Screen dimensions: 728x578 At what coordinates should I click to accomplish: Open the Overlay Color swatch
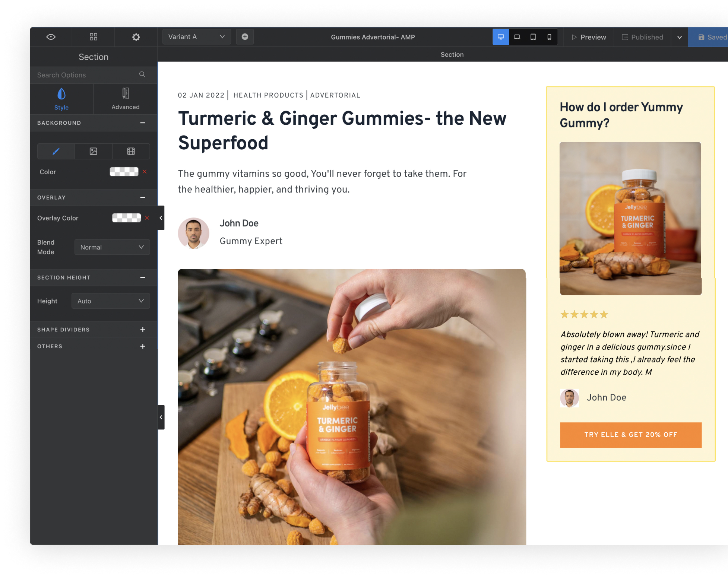pos(126,218)
